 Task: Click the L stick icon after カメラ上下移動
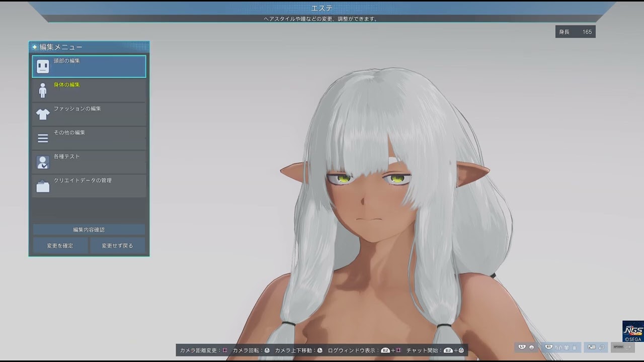(319, 350)
